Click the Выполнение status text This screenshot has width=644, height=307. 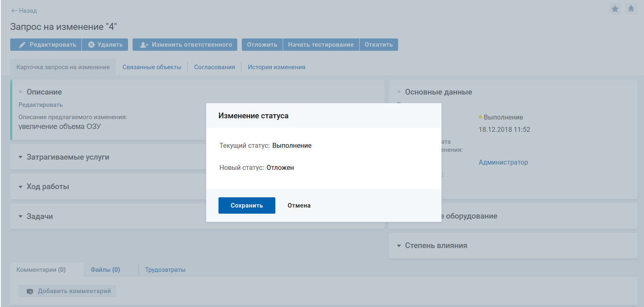[x=503, y=117]
